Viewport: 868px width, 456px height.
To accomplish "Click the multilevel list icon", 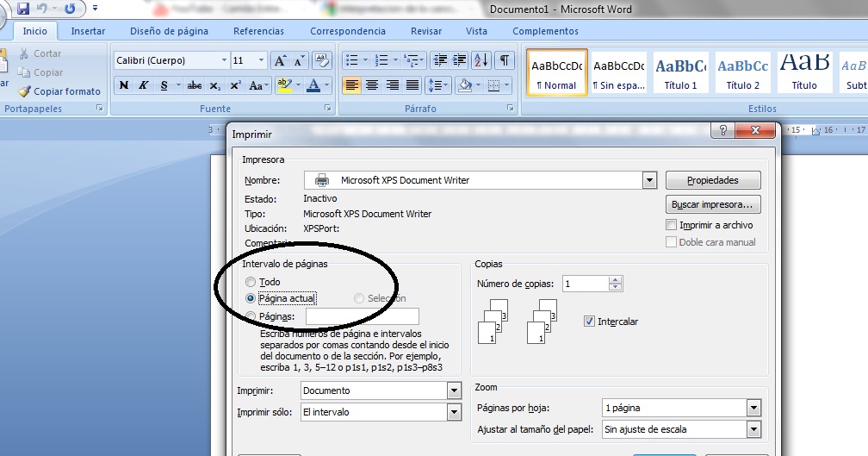I will [x=412, y=59].
